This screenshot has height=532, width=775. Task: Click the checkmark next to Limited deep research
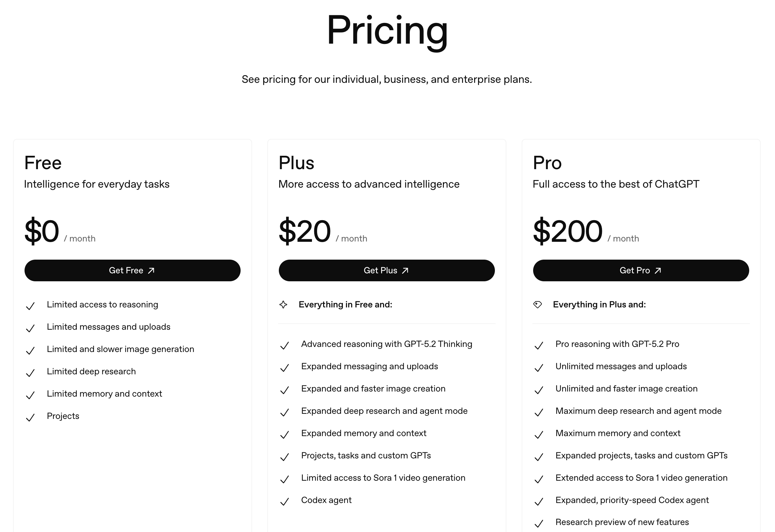(30, 373)
